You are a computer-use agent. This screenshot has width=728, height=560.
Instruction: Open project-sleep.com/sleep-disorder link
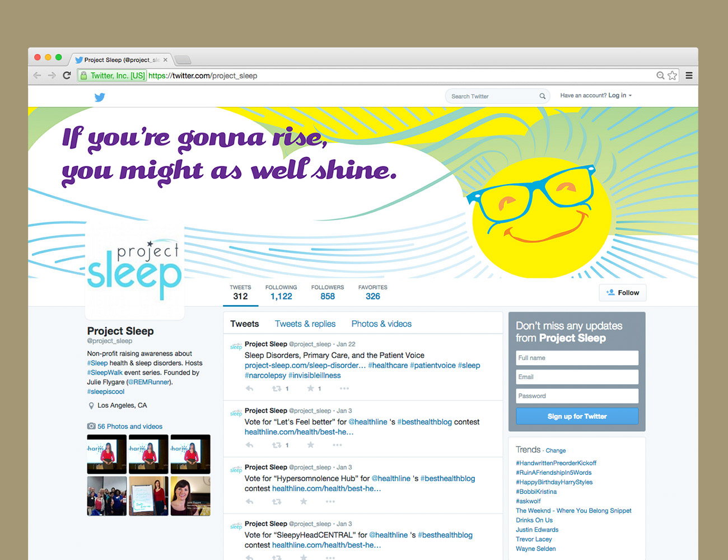(305, 365)
